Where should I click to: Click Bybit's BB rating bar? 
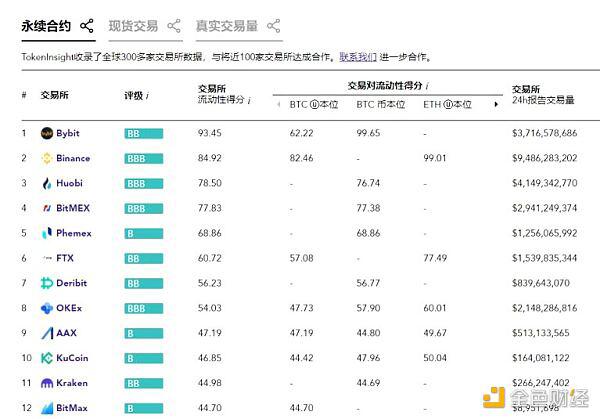pos(144,134)
